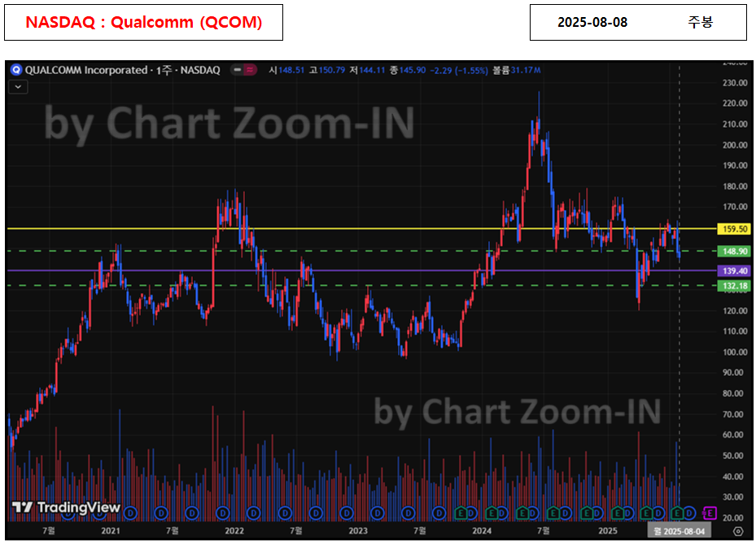Click the 200.00 price scale label
The height and width of the screenshot is (542, 756).
(735, 145)
